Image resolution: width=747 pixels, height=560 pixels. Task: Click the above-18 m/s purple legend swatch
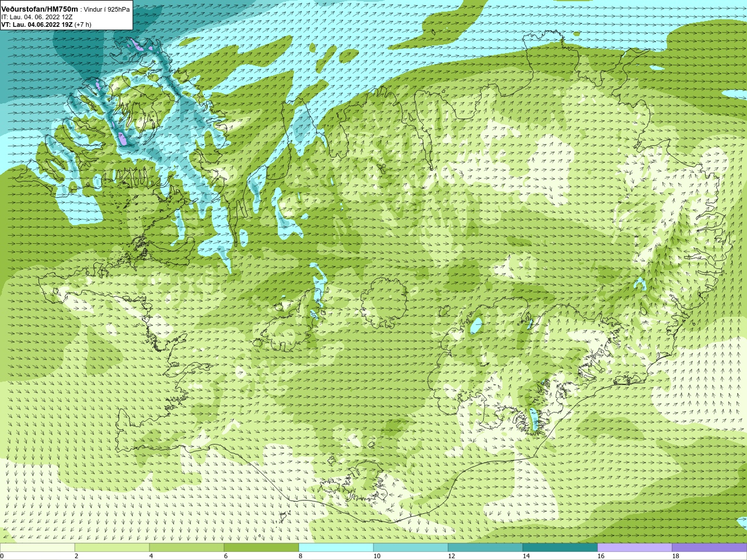[x=710, y=548]
